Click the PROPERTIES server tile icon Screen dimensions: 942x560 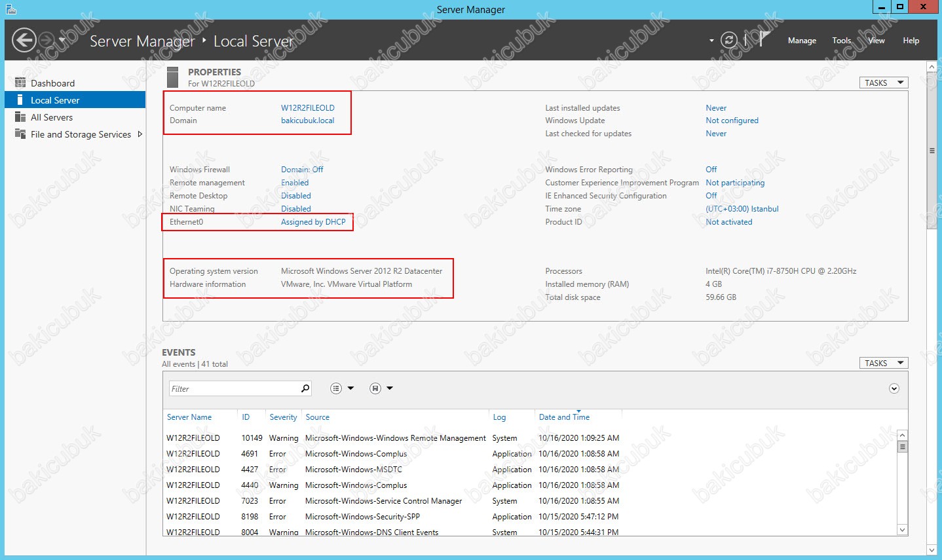tap(173, 77)
